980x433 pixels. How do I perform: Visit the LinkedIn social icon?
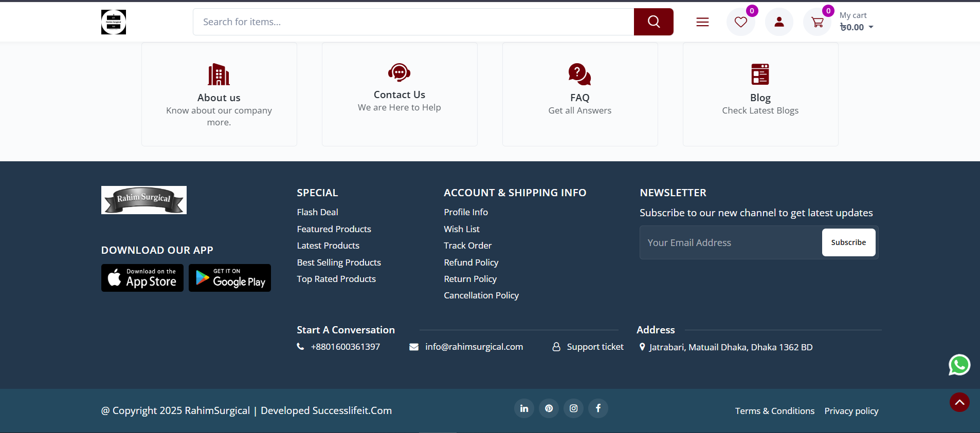click(x=524, y=408)
